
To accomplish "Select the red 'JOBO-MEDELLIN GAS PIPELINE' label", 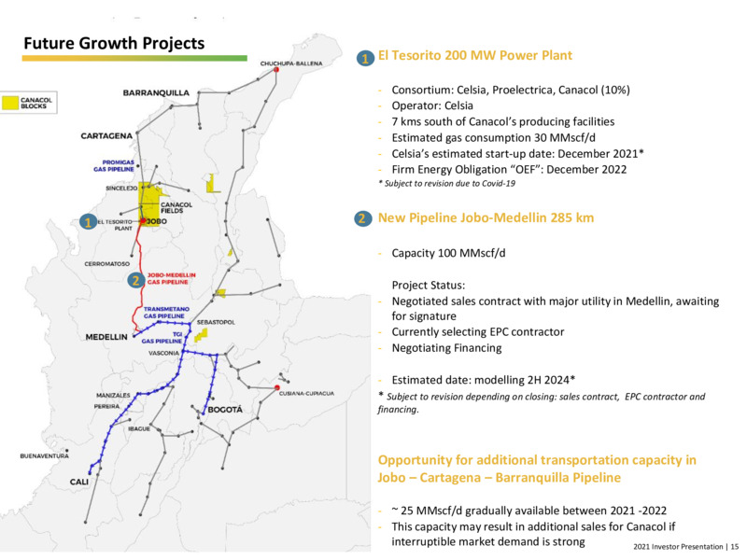I will pyautogui.click(x=171, y=278).
